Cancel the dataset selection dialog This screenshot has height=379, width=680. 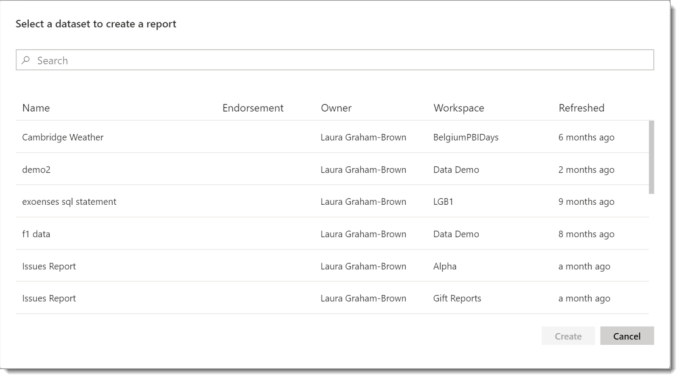click(x=627, y=336)
